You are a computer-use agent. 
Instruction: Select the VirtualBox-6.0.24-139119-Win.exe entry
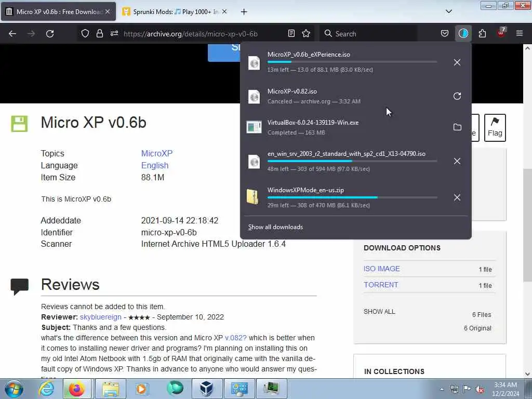pos(345,127)
